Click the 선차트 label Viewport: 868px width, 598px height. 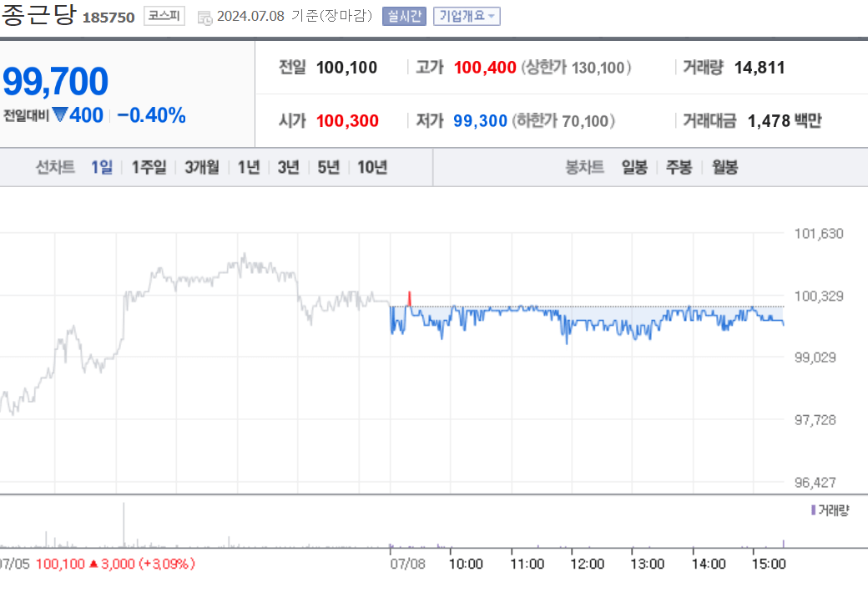point(55,167)
